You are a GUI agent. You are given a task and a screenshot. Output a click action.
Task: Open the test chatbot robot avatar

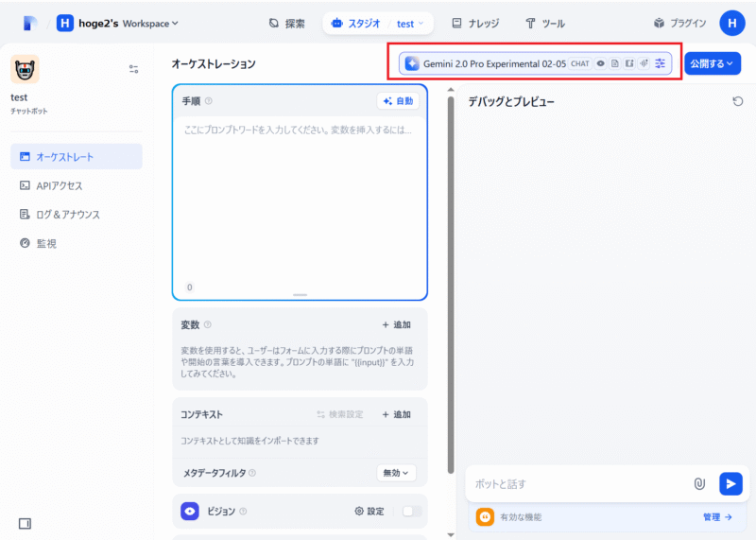pos(26,69)
